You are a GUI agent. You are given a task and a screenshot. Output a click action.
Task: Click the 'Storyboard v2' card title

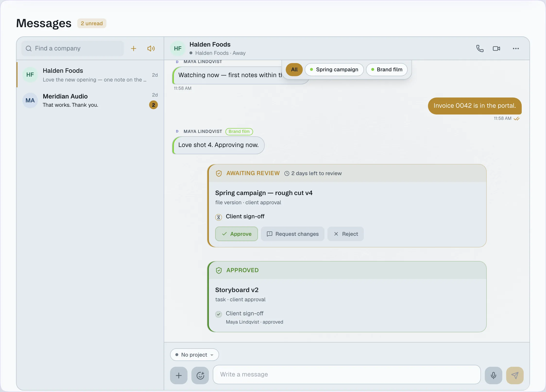tap(237, 290)
